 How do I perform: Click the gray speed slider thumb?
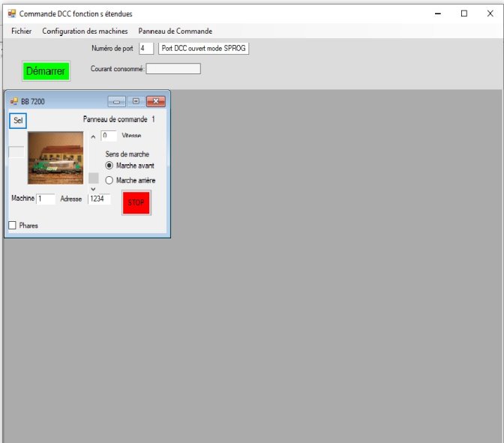(x=94, y=178)
